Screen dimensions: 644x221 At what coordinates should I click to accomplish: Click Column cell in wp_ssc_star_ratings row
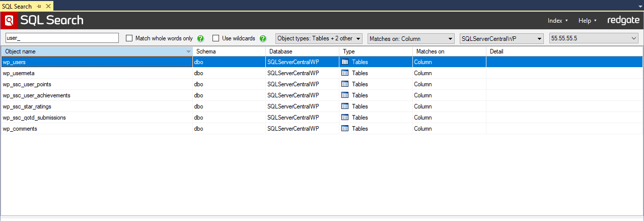pyautogui.click(x=450, y=106)
